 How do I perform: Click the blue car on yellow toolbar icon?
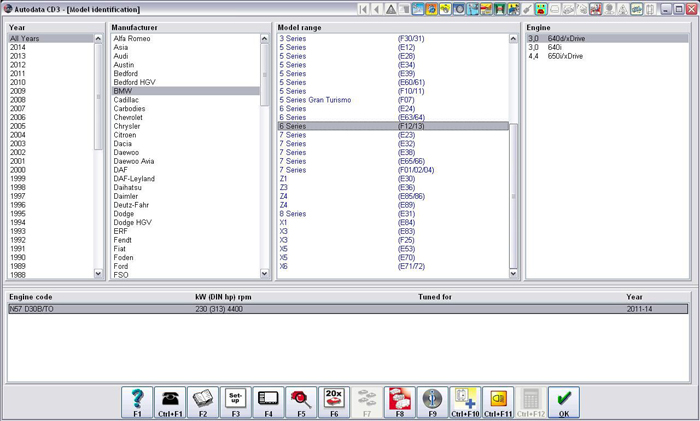point(513,9)
